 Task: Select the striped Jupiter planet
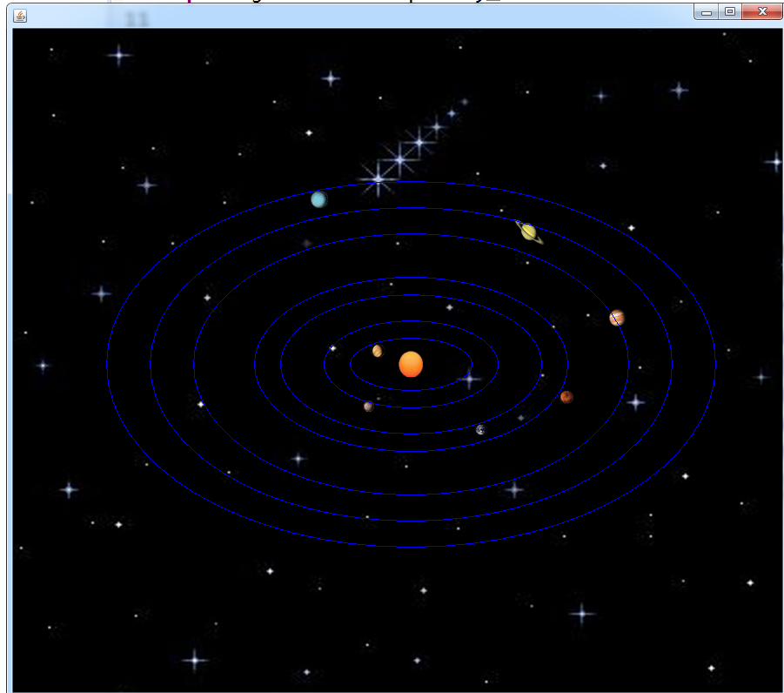coord(617,318)
